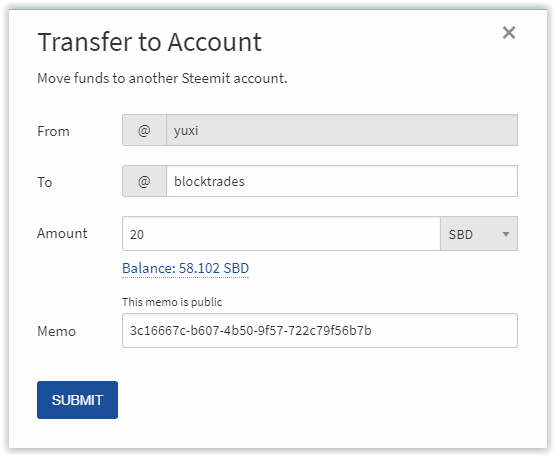Click the dropdown arrow next to SBD

[506, 234]
